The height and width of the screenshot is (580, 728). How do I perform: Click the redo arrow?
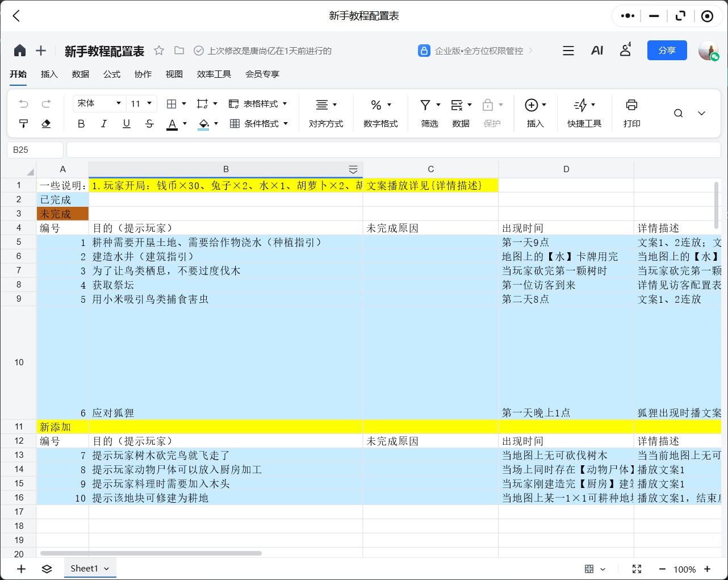(x=46, y=103)
